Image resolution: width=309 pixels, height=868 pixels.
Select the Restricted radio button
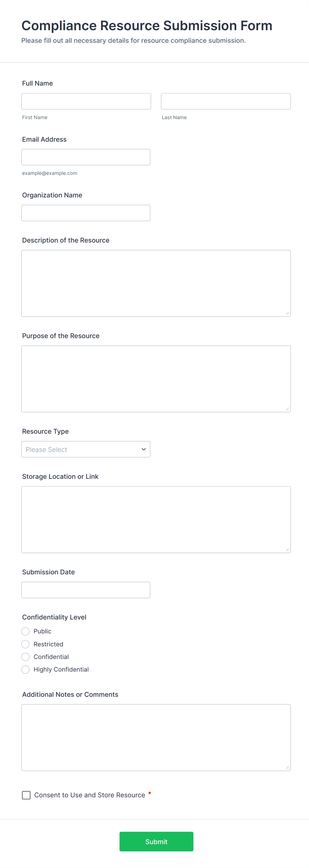point(26,644)
